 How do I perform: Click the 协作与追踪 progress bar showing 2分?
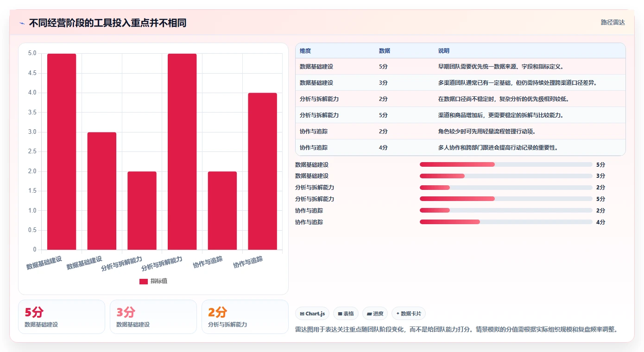pos(506,210)
